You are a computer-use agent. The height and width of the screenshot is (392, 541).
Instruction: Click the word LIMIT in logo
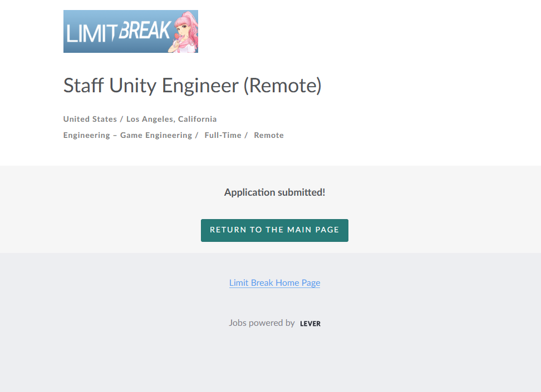[x=91, y=34]
